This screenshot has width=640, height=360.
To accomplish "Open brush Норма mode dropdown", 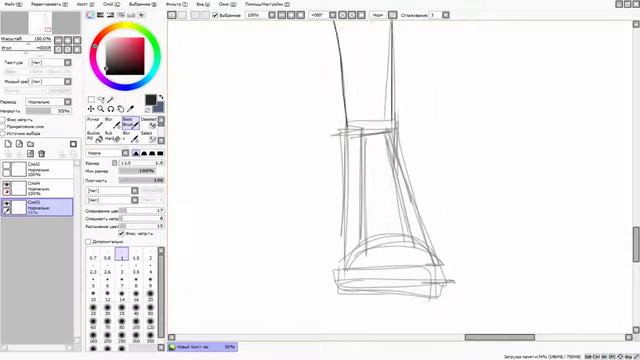I will 125,153.
